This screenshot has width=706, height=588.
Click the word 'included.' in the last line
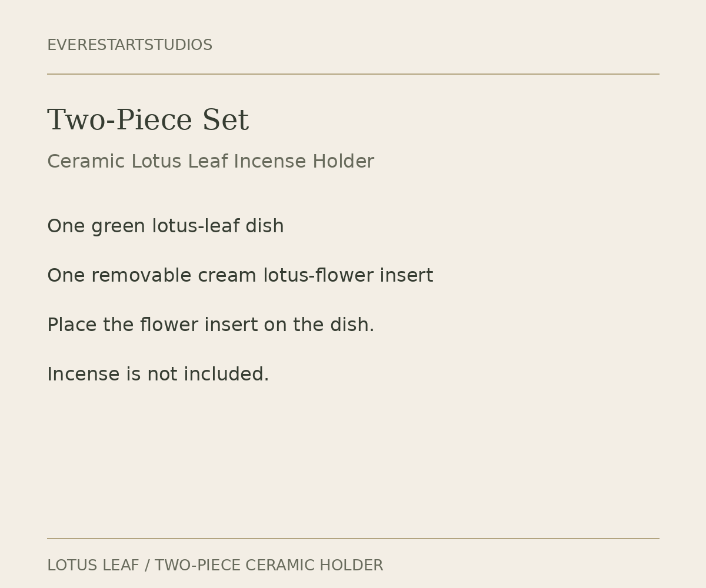pyautogui.click(x=227, y=375)
